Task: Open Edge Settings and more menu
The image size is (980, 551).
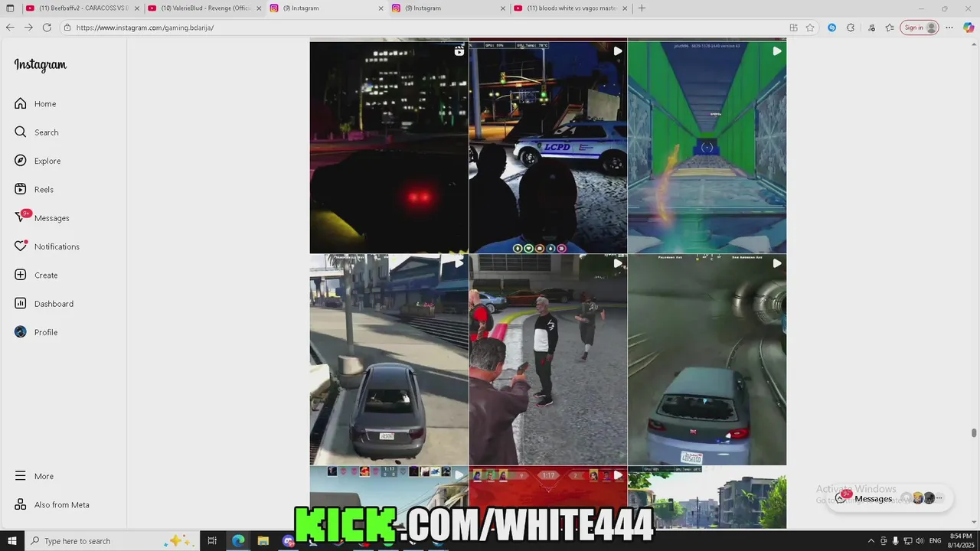Action: [949, 28]
